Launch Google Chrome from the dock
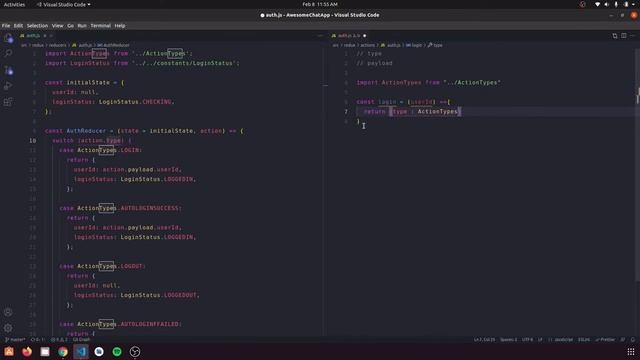 tap(63, 351)
